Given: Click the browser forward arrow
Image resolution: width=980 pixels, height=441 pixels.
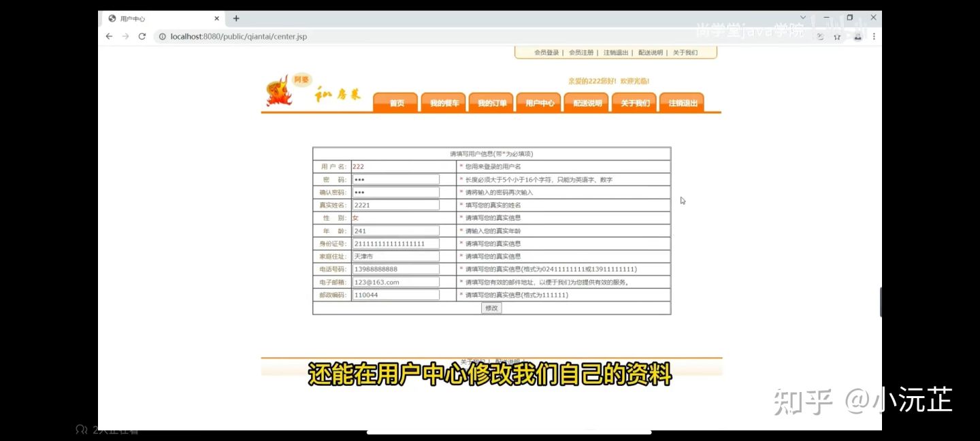Looking at the screenshot, I should (x=125, y=36).
